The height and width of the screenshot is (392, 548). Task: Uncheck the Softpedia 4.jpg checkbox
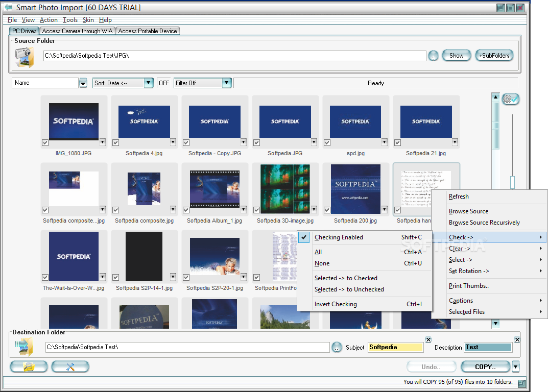[x=116, y=142]
